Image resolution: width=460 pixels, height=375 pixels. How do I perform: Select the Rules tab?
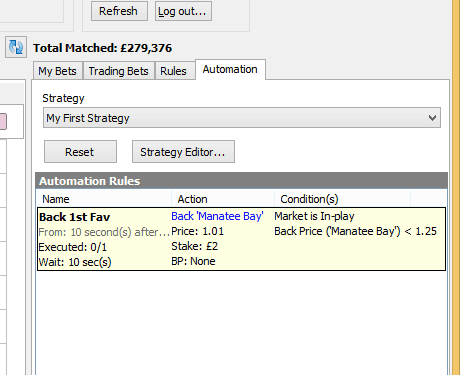tap(173, 71)
